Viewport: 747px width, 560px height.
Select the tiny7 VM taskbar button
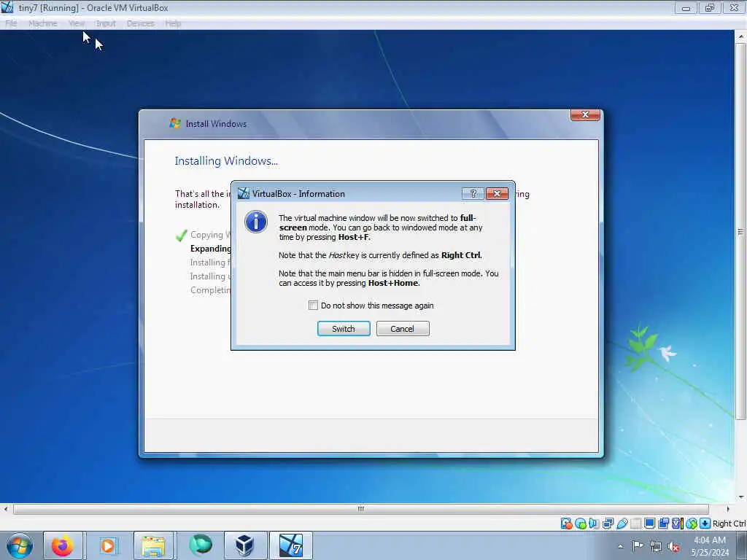291,545
